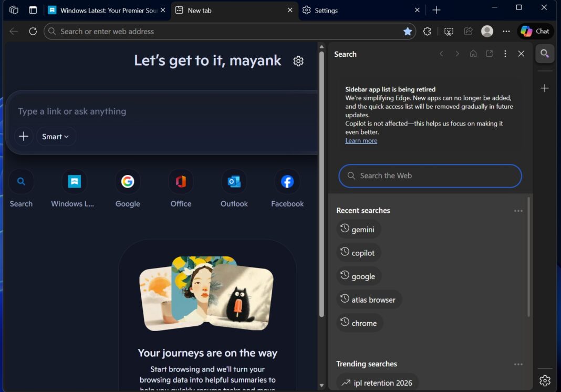Open the Facebook quick link shortcut
Image resolution: width=561 pixels, height=392 pixels.
click(287, 181)
